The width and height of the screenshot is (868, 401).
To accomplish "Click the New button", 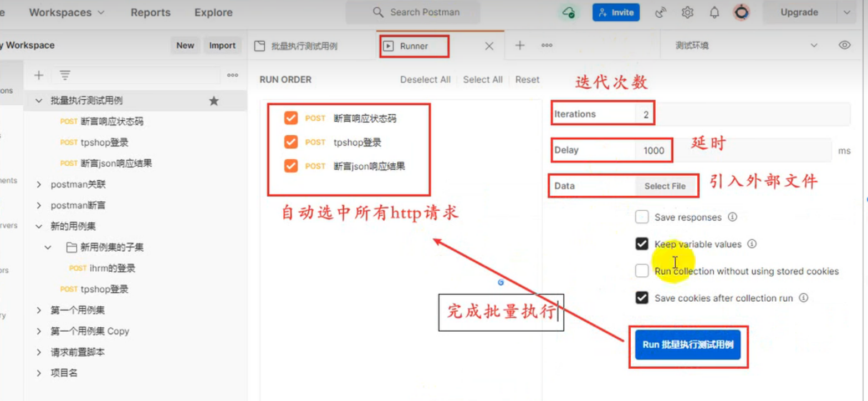I will [x=185, y=45].
